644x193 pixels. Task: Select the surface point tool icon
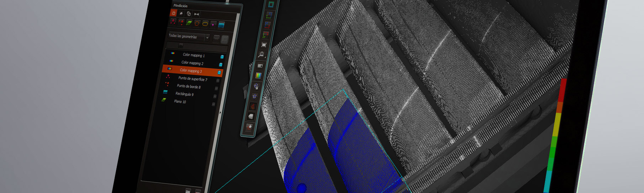[173, 22]
